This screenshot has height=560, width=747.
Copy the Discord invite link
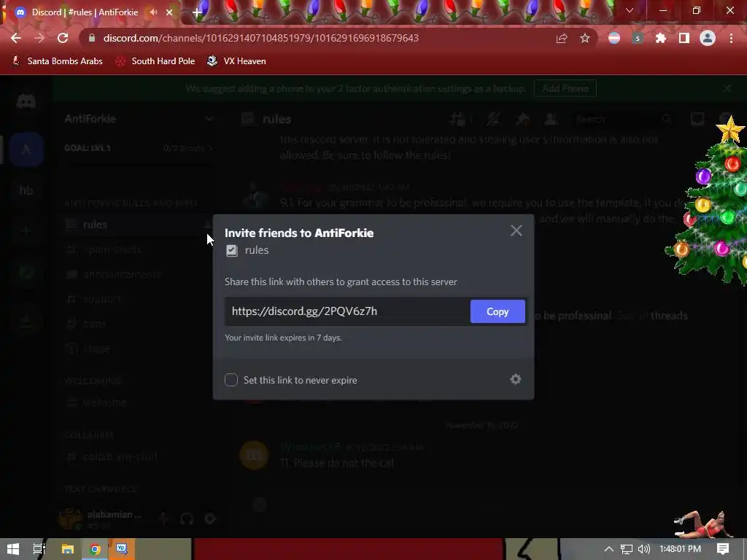click(498, 311)
